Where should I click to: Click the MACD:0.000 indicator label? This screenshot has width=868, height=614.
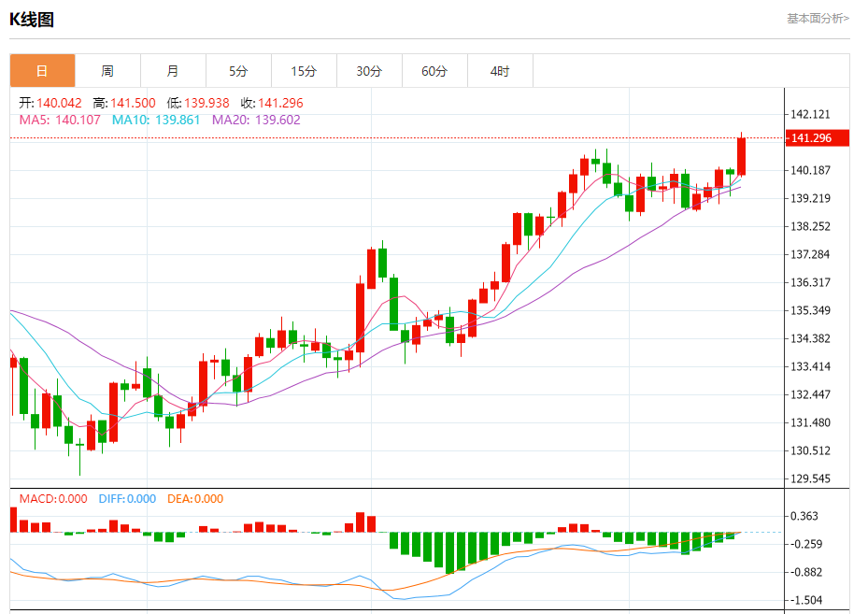click(53, 499)
